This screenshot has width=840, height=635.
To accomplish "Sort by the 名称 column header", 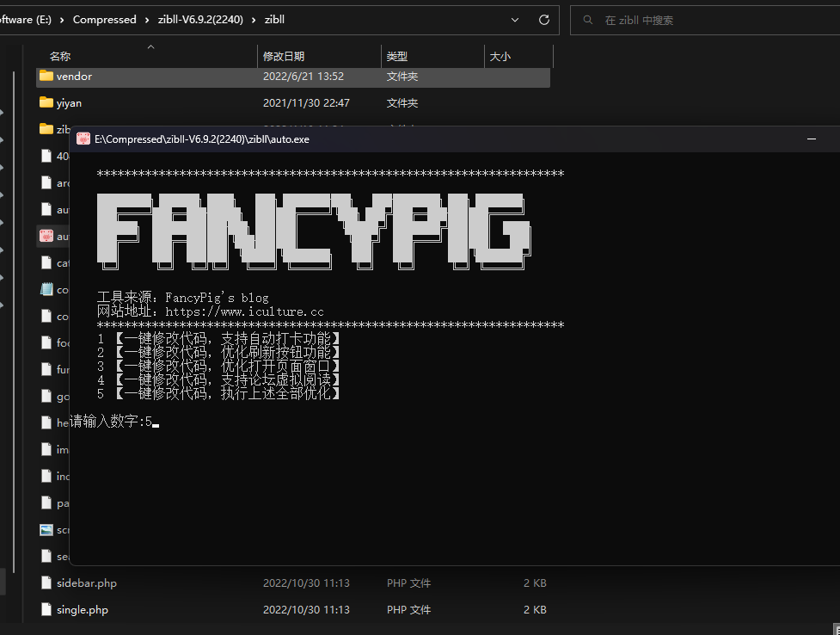I will pos(60,57).
